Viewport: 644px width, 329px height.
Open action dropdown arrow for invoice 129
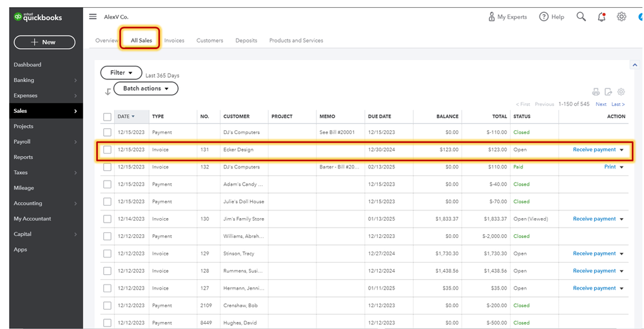tap(621, 254)
